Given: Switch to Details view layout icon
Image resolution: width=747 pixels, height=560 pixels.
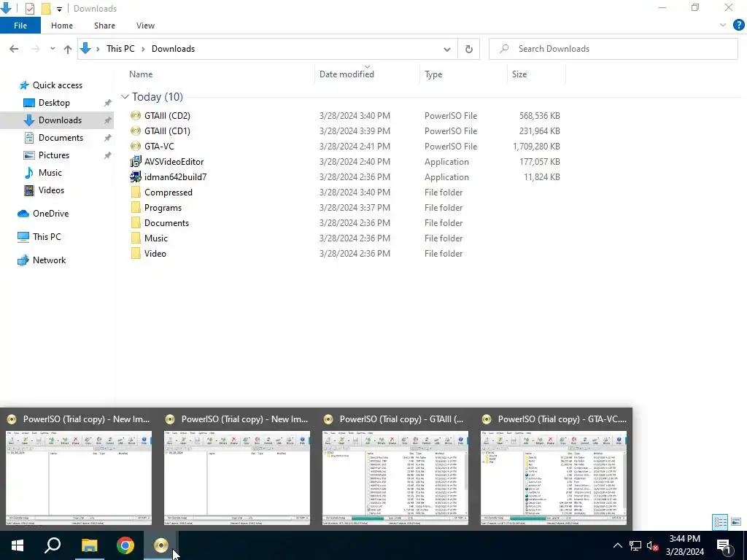Looking at the screenshot, I should [x=720, y=522].
